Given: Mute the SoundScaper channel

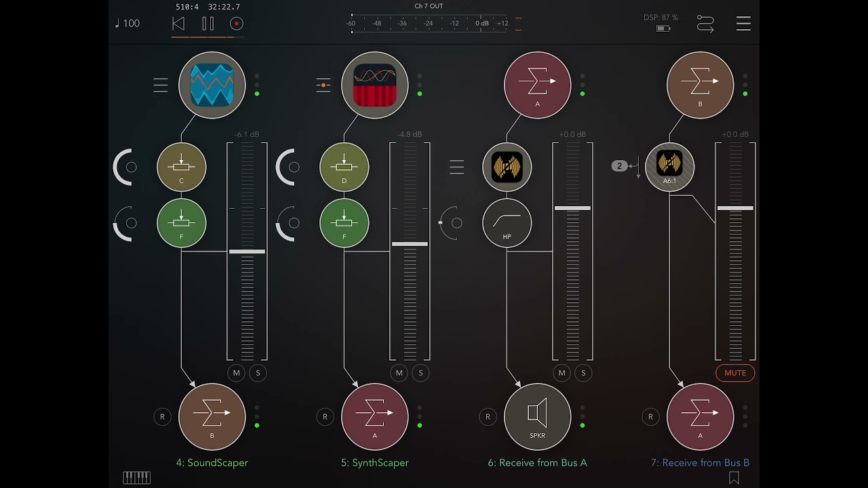Looking at the screenshot, I should tap(237, 373).
